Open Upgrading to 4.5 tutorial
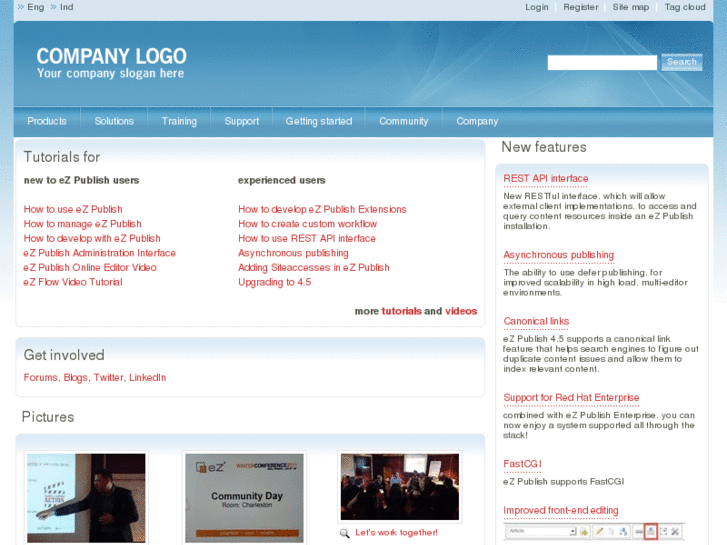The image size is (727, 545). [274, 282]
